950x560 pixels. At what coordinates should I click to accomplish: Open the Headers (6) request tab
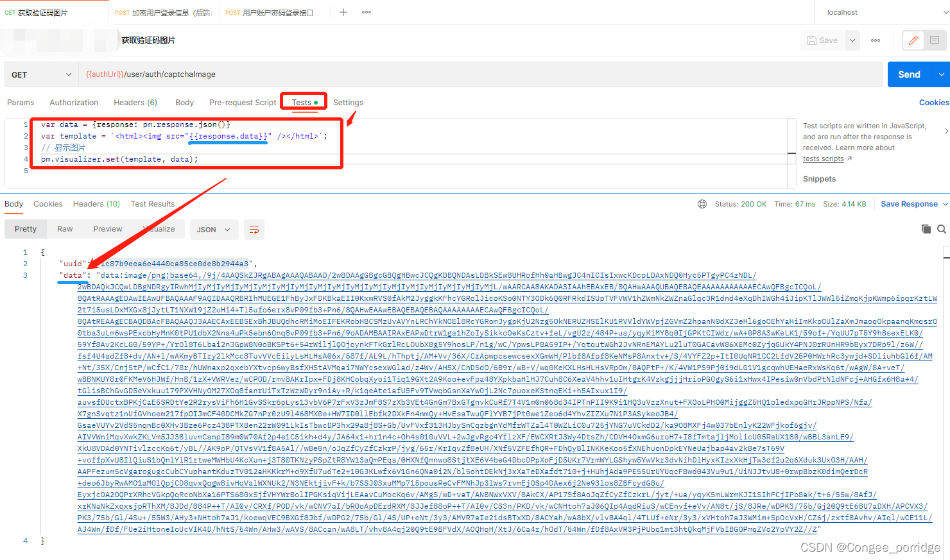pos(135,103)
